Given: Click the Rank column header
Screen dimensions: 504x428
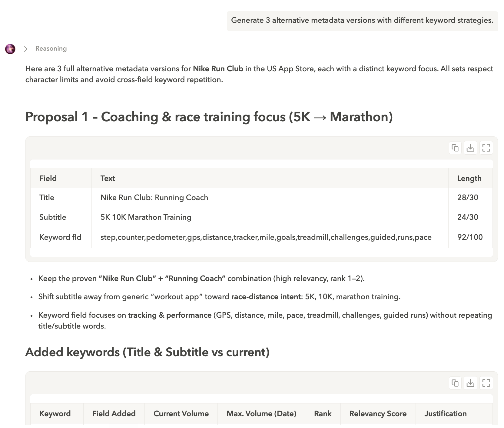Looking at the screenshot, I should [x=323, y=414].
